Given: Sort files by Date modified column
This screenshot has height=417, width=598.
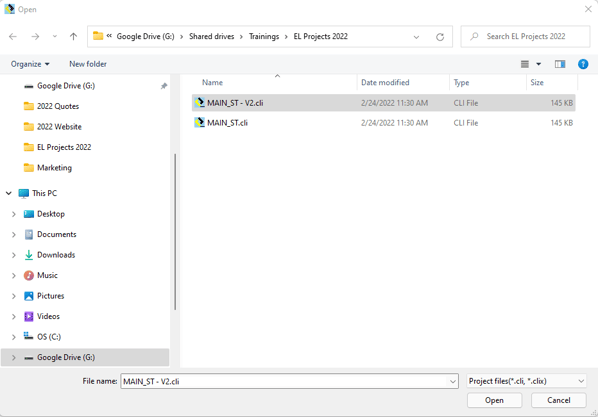Looking at the screenshot, I should coord(385,82).
